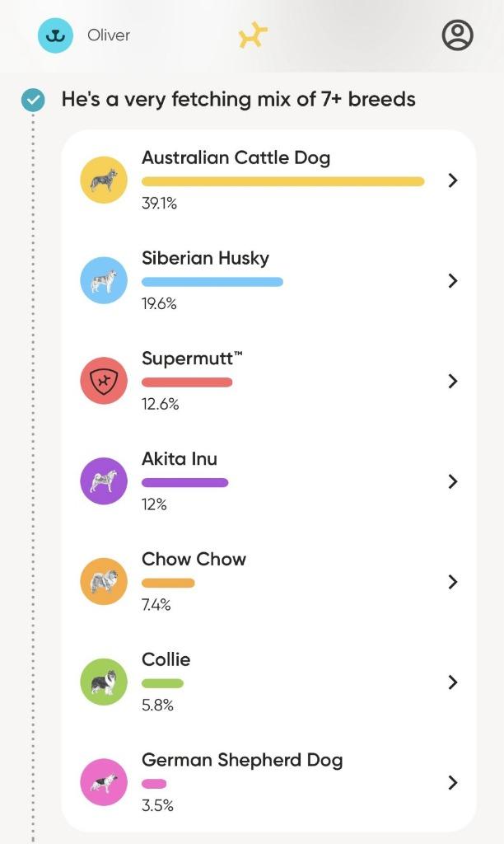Image resolution: width=504 pixels, height=844 pixels.
Task: Click the Akita Inu breed icon
Action: 104,481
